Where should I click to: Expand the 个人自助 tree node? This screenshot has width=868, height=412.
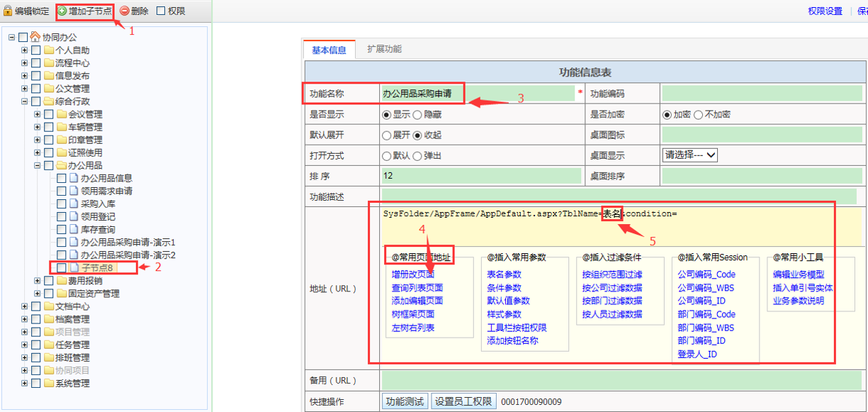24,50
